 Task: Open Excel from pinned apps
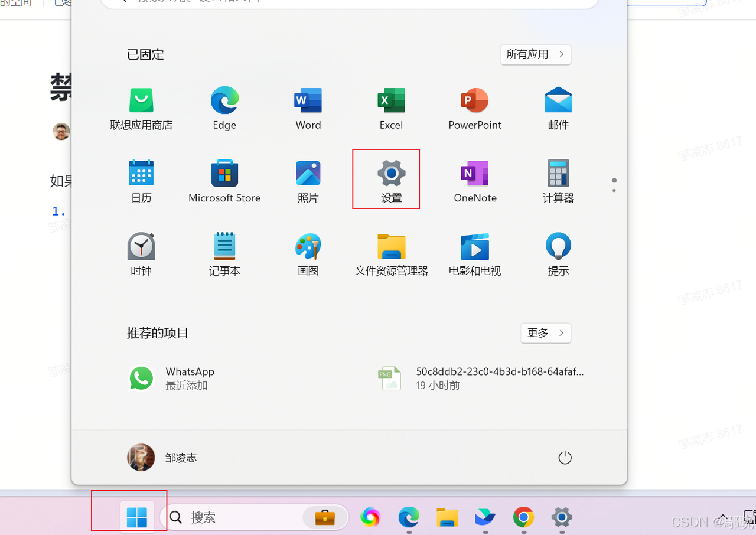click(x=392, y=109)
